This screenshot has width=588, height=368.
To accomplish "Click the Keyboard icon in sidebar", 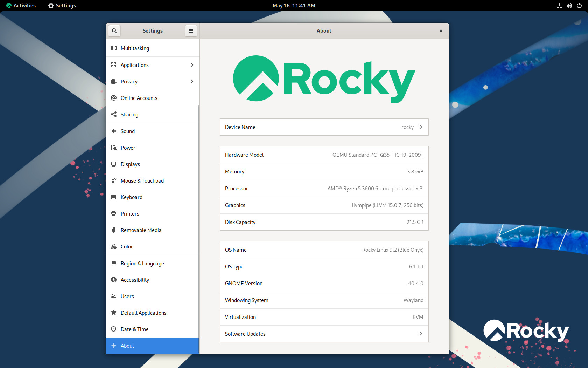I will 113,197.
